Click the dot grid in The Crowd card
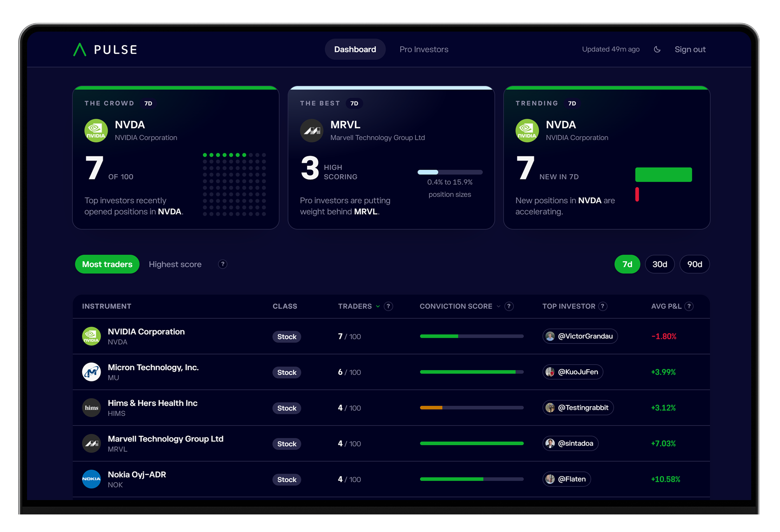Image resolution: width=780 pixels, height=532 pixels. coord(234,184)
